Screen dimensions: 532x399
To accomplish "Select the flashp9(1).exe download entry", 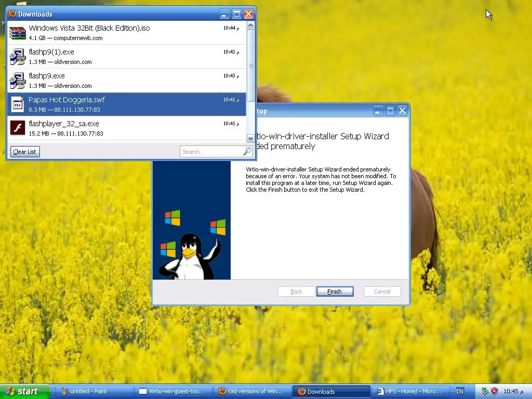I will (x=127, y=57).
